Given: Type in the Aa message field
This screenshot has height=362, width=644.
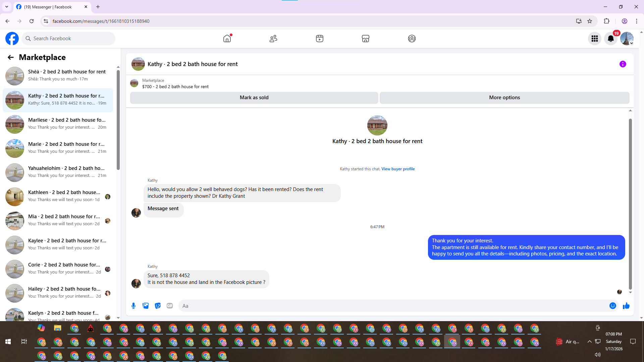Looking at the screenshot, I should pos(392,306).
